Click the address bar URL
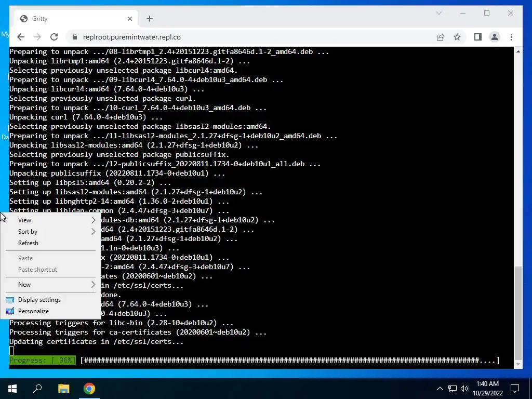This screenshot has width=532, height=399. (x=131, y=37)
